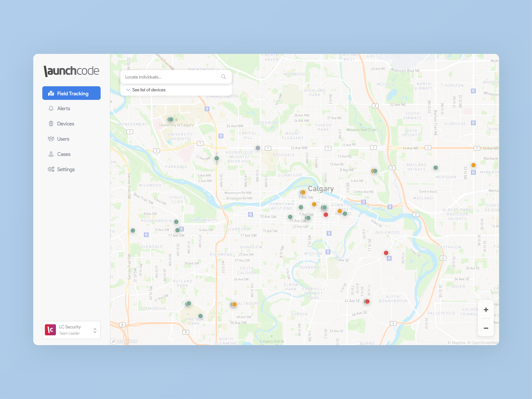Image resolution: width=532 pixels, height=399 pixels.
Task: Select the gray marker on 16 Ave NW
Action: (258, 148)
